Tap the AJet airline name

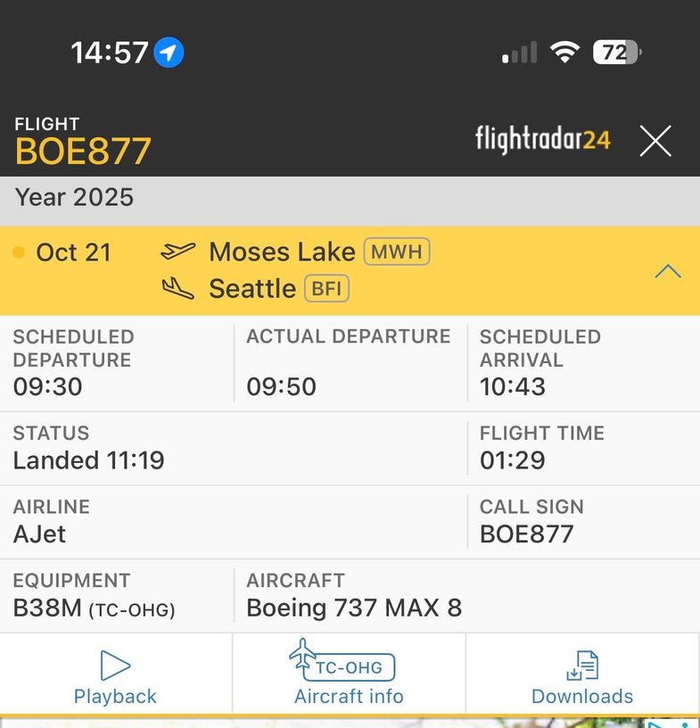(39, 534)
